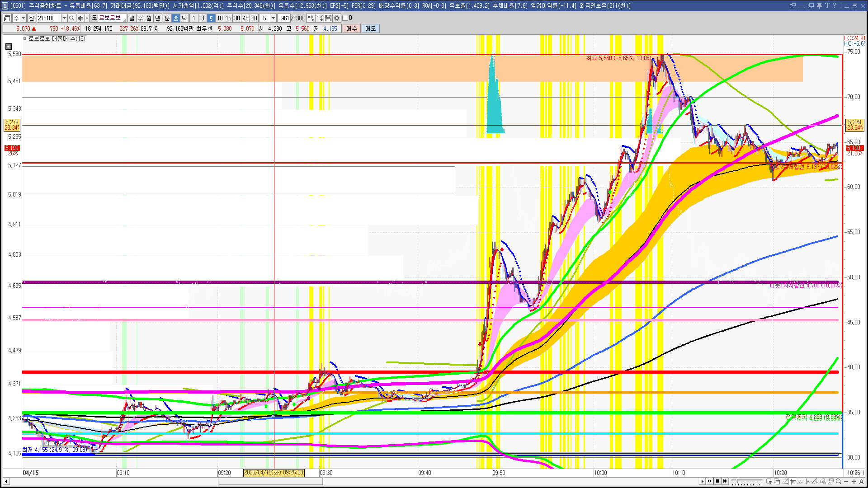
Task: Expand the custom interval 5 dropdown
Action: pos(273,18)
